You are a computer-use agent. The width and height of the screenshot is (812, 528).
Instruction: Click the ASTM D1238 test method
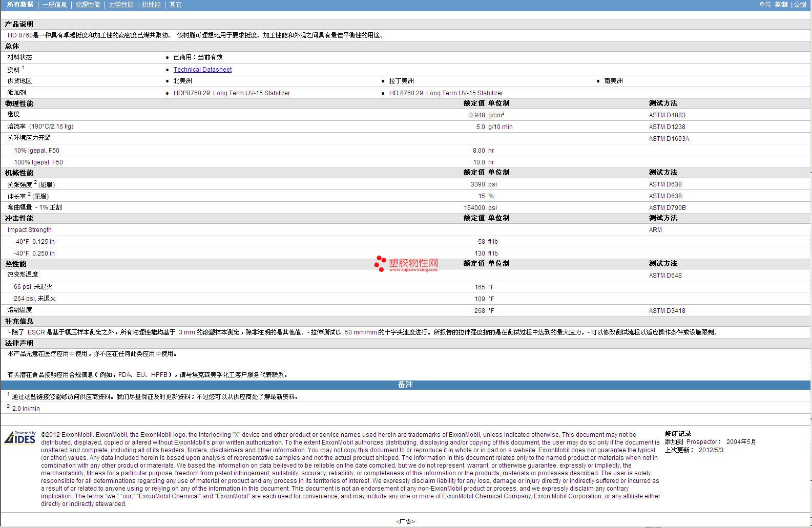(667, 127)
